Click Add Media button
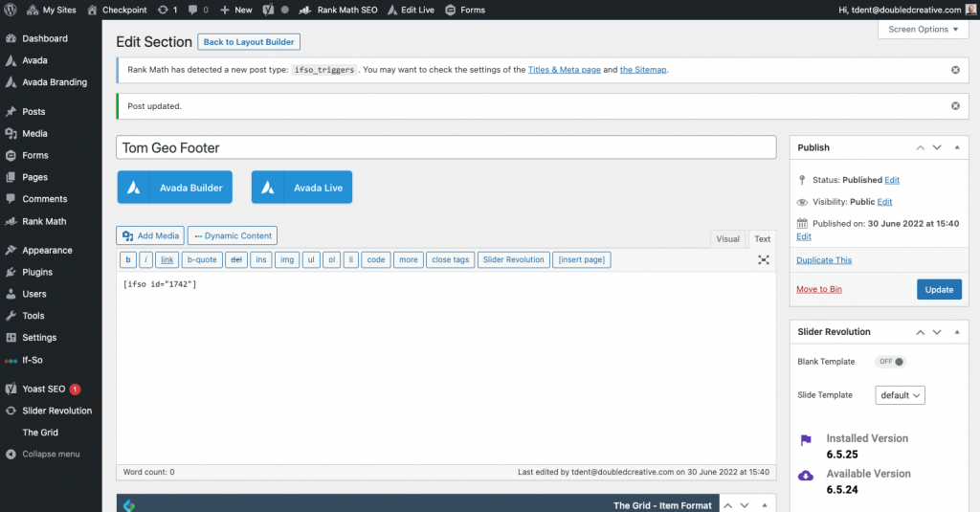Image resolution: width=980 pixels, height=512 pixels. coord(150,235)
